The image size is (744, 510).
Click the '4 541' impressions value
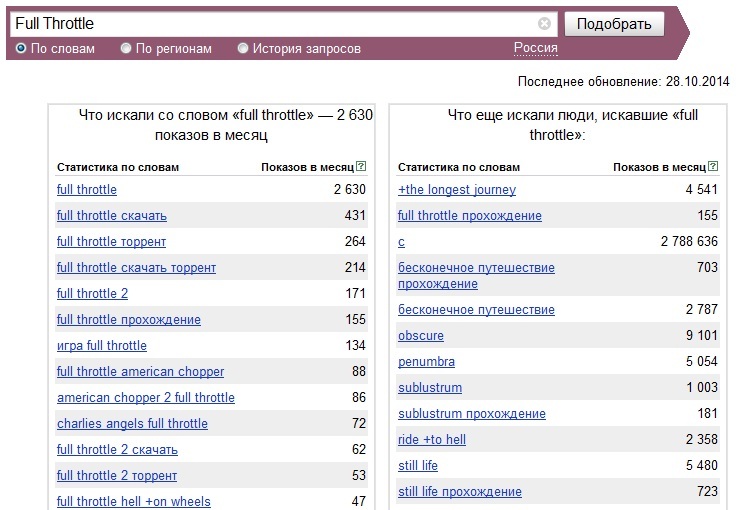[x=702, y=190]
